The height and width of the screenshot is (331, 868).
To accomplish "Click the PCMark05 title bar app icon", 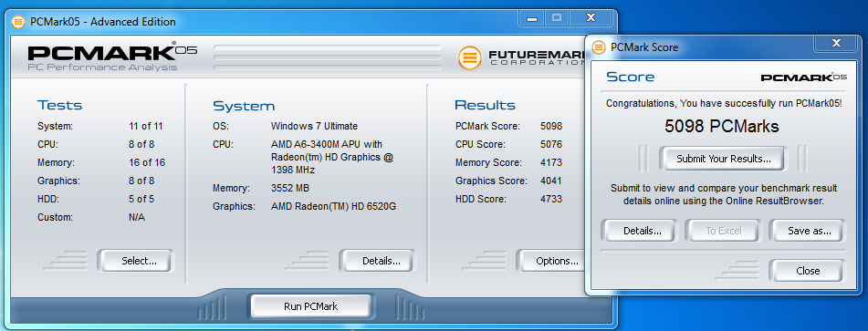I will click(18, 22).
